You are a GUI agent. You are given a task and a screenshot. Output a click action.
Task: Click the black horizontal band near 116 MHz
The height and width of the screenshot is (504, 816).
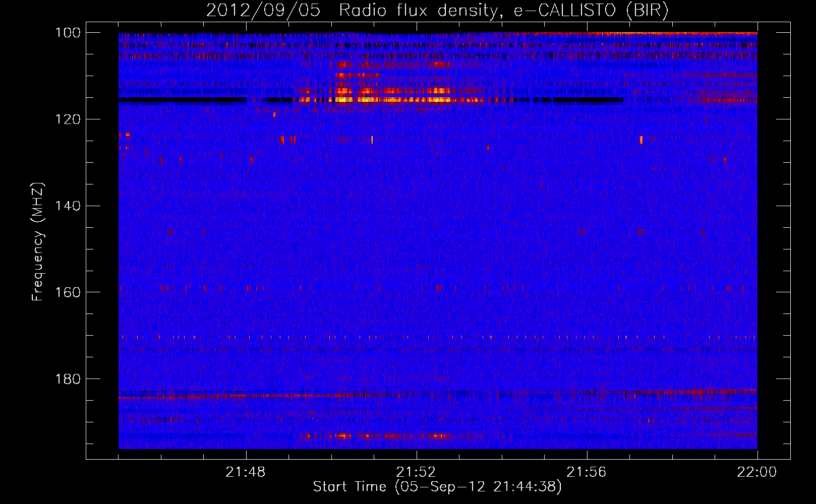pos(183,100)
